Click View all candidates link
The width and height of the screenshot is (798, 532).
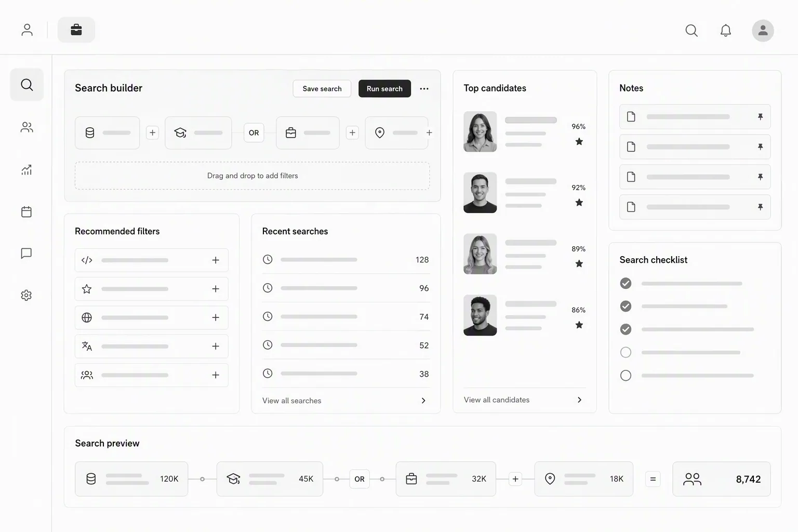click(x=497, y=400)
